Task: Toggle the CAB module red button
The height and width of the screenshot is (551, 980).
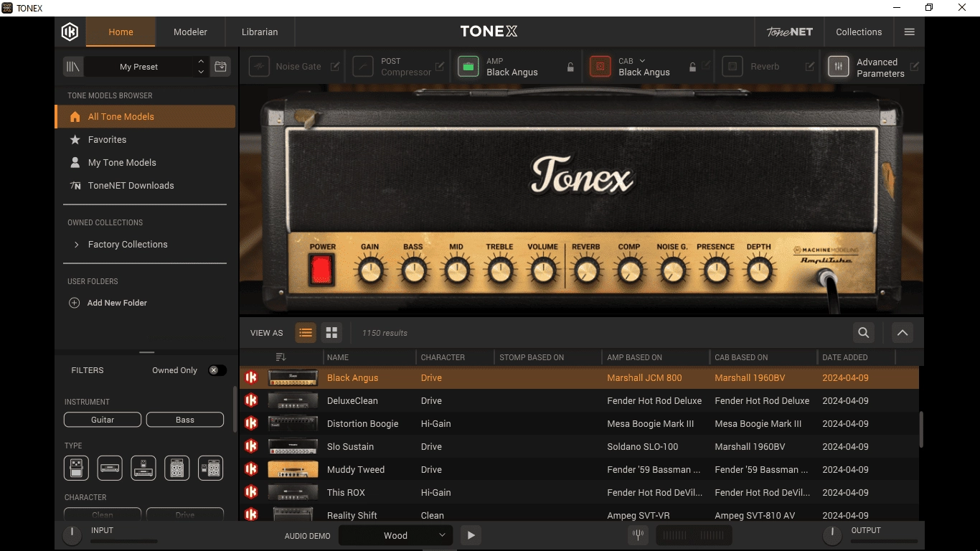Action: tap(600, 67)
